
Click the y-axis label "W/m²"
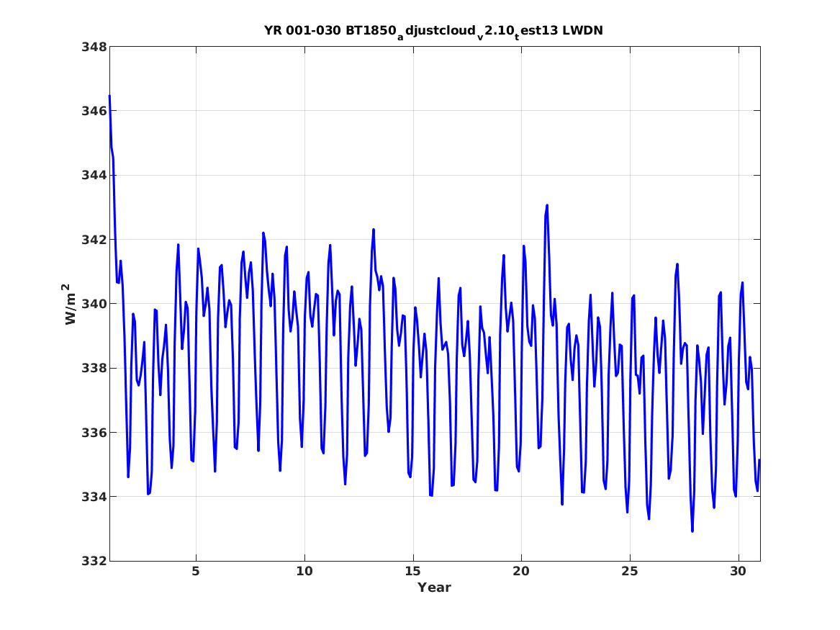[70, 304]
